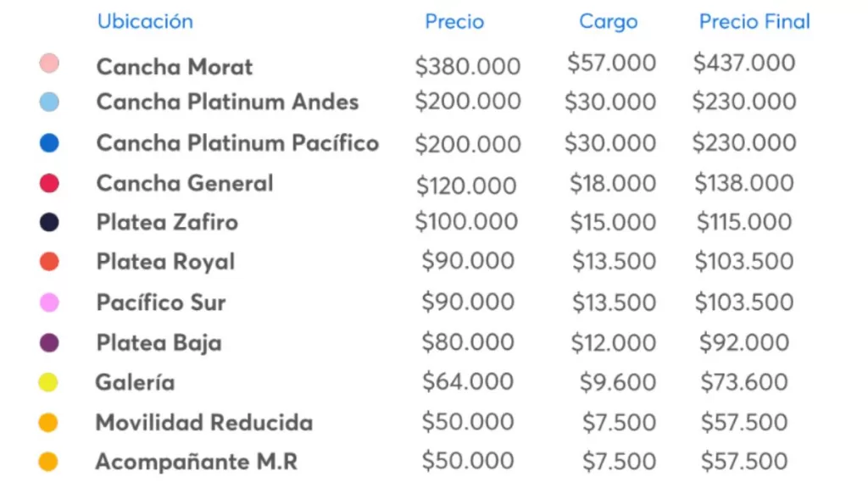Select the Acompañante M.R label
The width and height of the screenshot is (868, 488).
(196, 463)
